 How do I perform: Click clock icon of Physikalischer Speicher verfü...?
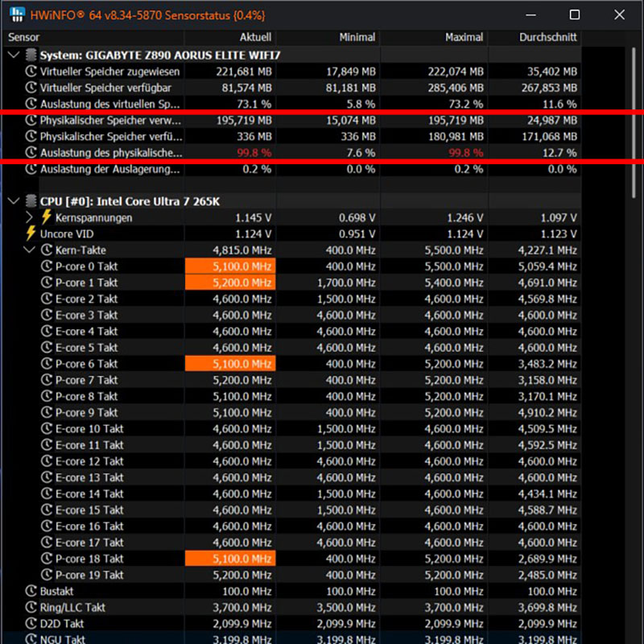[31, 136]
